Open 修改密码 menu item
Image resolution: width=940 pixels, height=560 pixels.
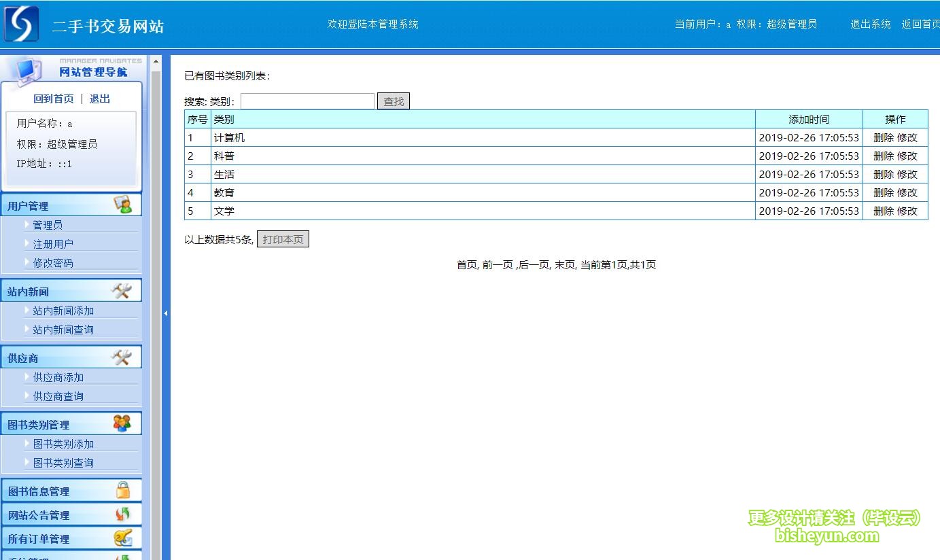coord(53,263)
